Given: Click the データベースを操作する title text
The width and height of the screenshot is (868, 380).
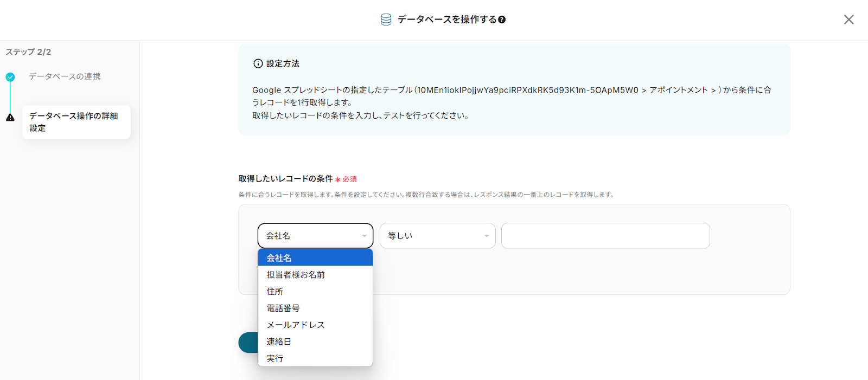Looking at the screenshot, I should point(446,20).
